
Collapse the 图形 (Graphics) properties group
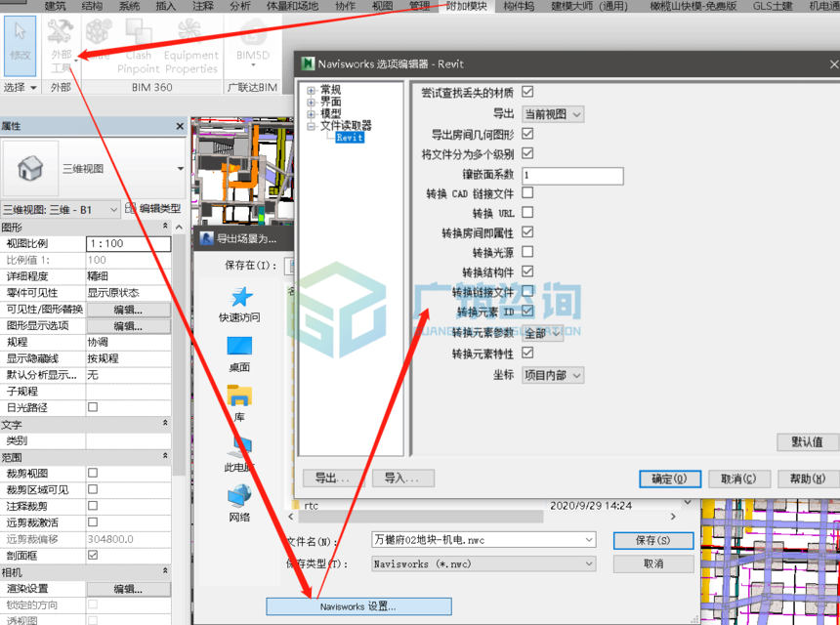[x=165, y=227]
